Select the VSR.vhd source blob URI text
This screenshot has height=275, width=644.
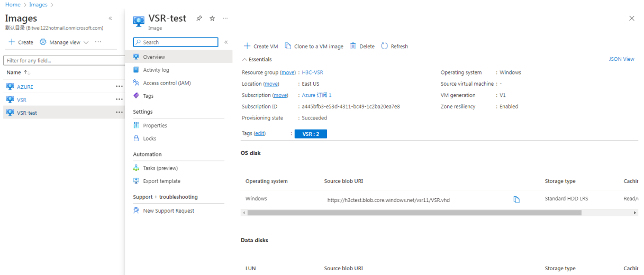tap(388, 200)
